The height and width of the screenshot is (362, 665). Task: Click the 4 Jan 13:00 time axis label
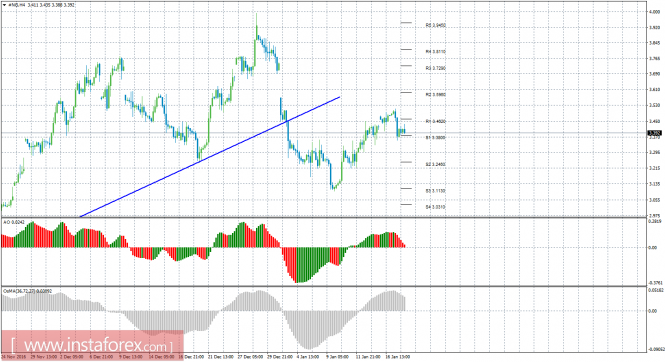(308, 357)
